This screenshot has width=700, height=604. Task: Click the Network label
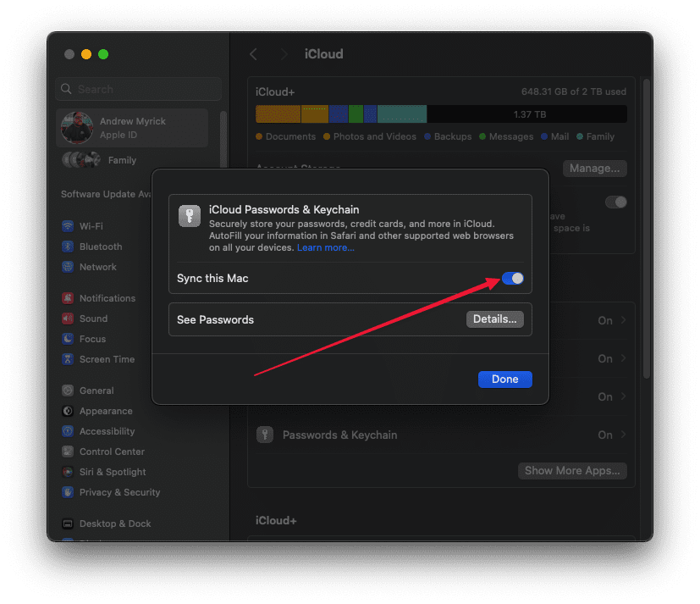click(98, 267)
